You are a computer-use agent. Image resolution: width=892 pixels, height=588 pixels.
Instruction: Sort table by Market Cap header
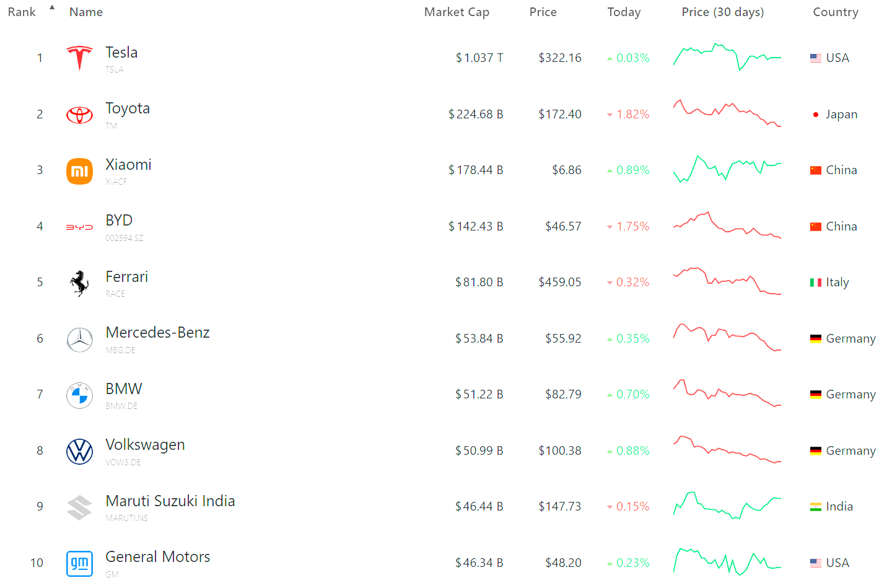[x=457, y=12]
